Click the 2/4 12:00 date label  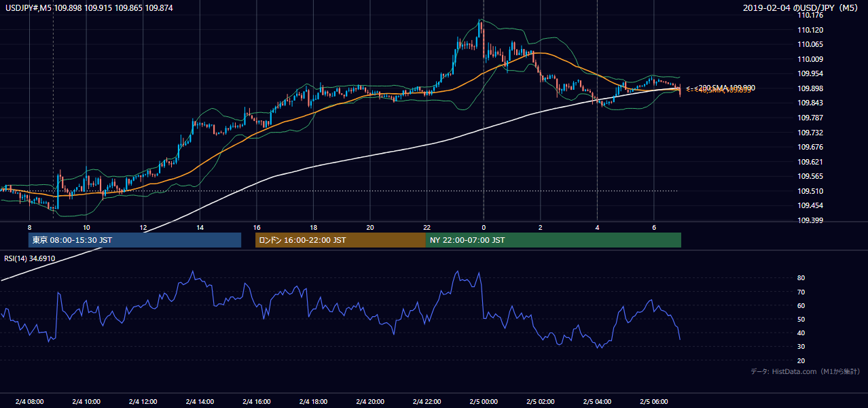click(143, 401)
